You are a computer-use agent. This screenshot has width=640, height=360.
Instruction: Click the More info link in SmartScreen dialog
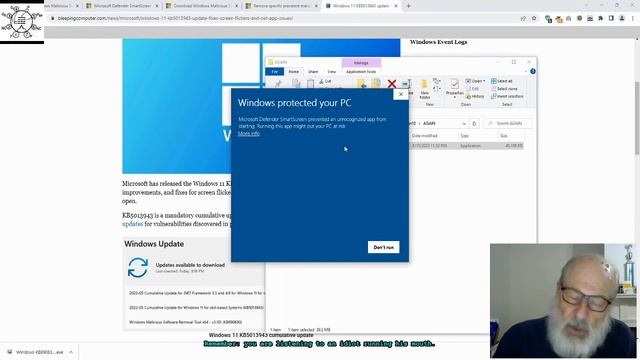249,133
